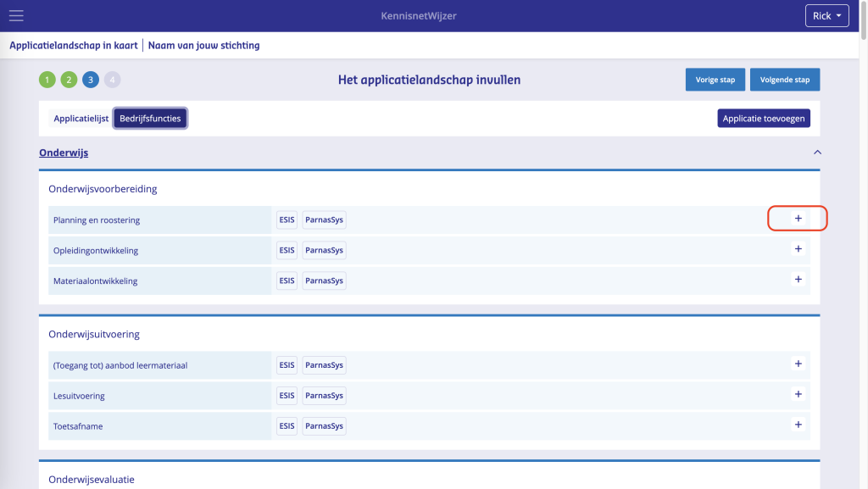Click the Onderwijs section heading
The height and width of the screenshot is (489, 868).
point(64,153)
